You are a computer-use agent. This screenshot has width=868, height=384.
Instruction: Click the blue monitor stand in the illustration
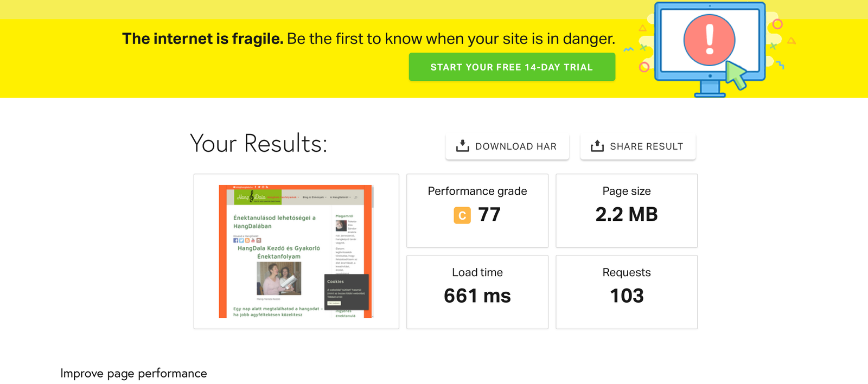[710, 89]
